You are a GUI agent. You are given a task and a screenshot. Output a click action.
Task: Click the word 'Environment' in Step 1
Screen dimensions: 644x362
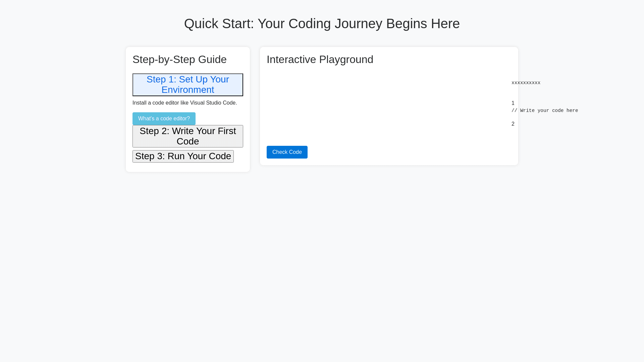pyautogui.click(x=187, y=90)
